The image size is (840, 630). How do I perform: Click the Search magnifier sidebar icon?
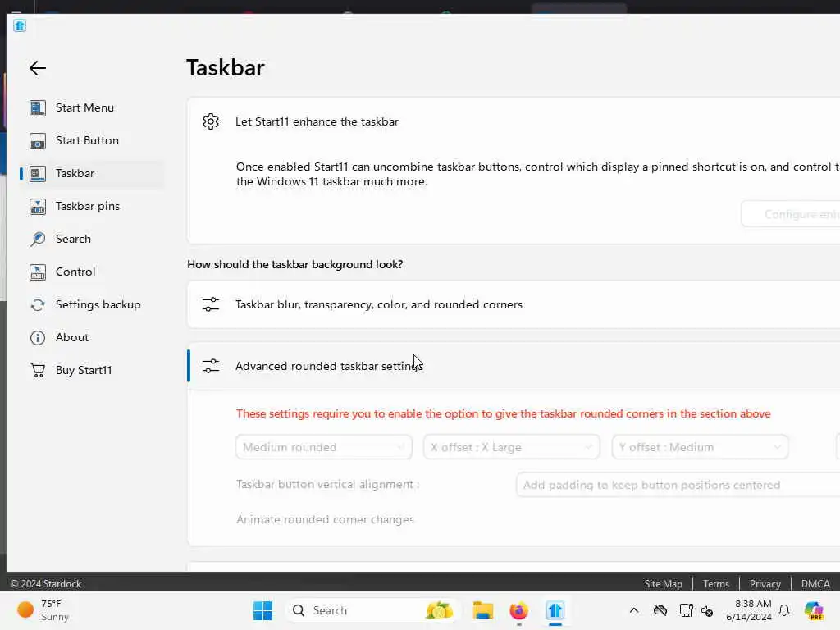click(38, 239)
